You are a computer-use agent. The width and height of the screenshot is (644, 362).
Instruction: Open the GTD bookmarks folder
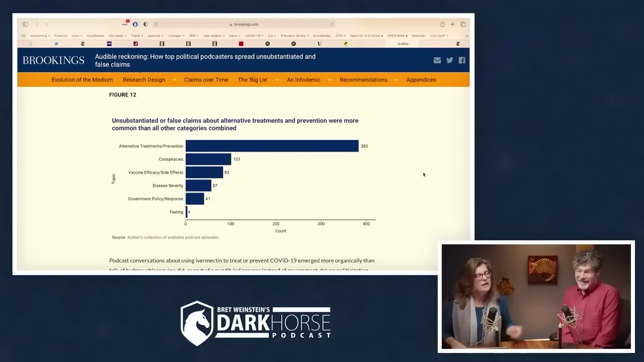(341, 36)
